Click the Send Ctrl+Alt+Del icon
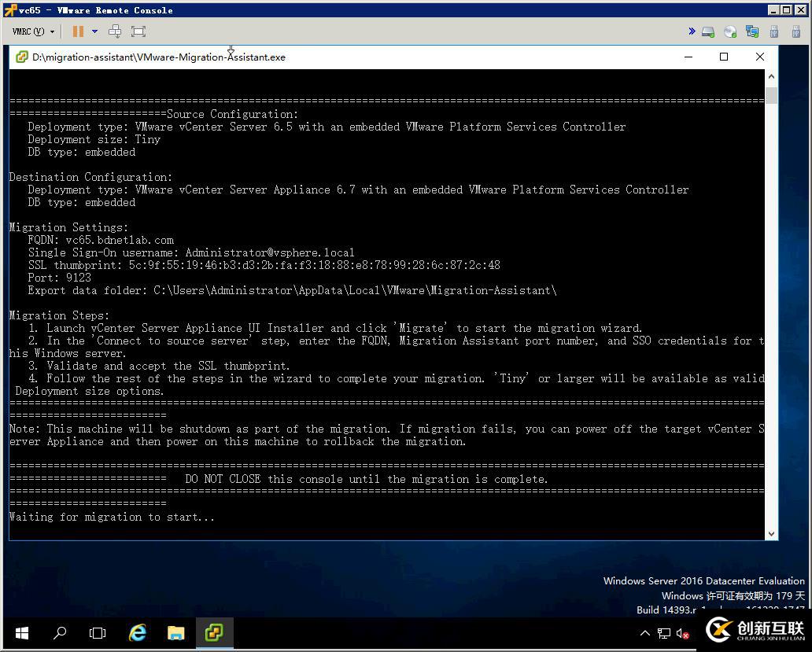The image size is (812, 652). pyautogui.click(x=115, y=31)
